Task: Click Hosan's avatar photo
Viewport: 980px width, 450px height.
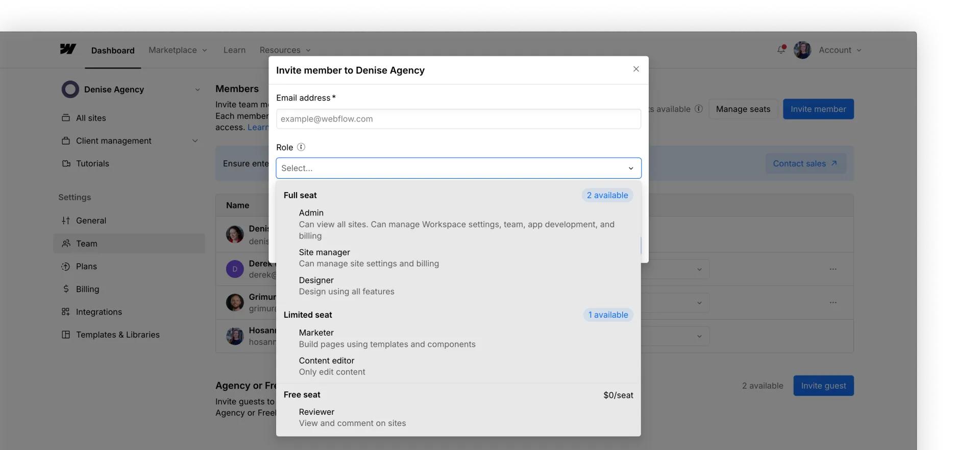Action: (235, 336)
